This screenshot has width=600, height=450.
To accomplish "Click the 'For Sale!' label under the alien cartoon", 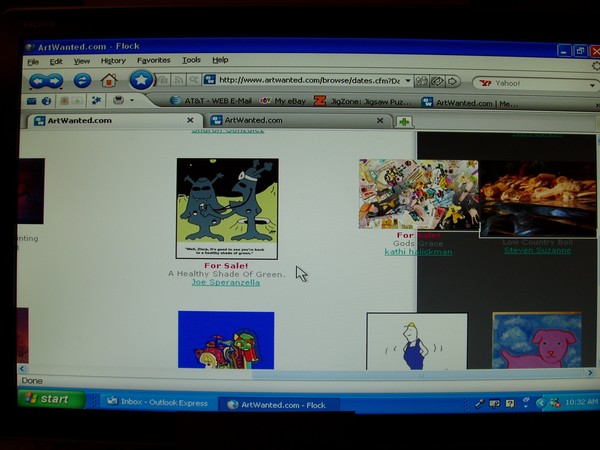I will (226, 266).
